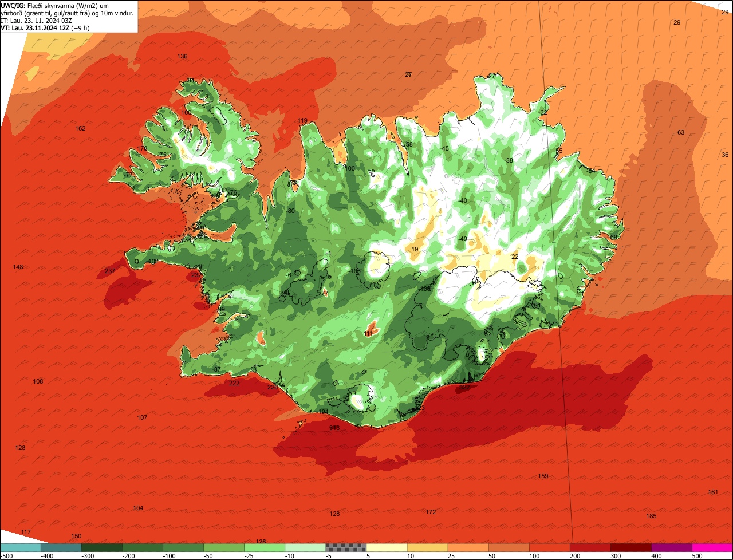This screenshot has width=733, height=560.
Task: Select the -200 to -100 legend swatch
Action: tap(142, 547)
